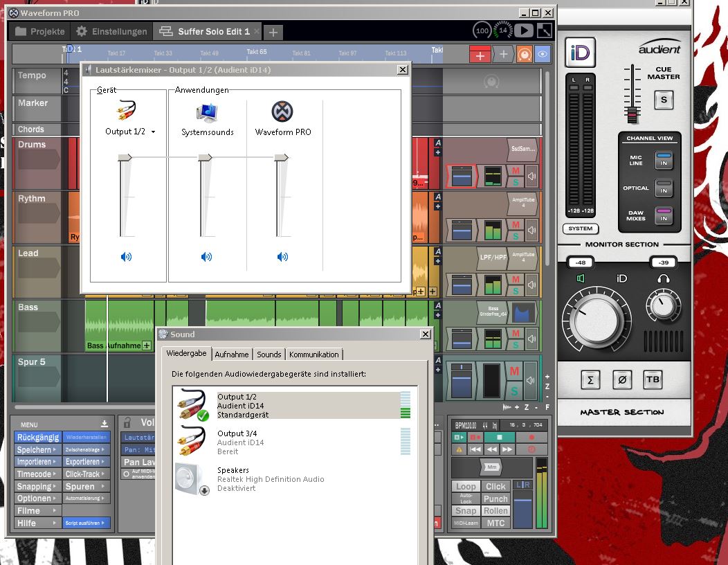Open Output 1/2 device dropdown in mixer
The image size is (728, 565).
pos(153,132)
